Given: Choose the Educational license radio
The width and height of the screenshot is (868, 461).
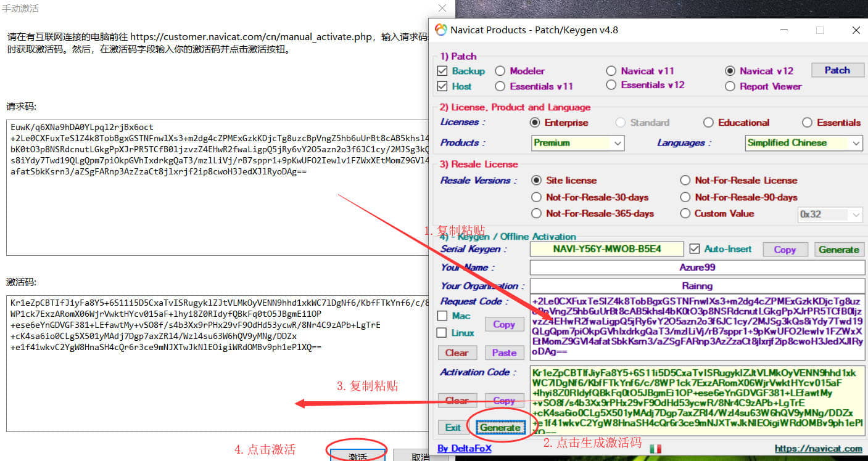Looking at the screenshot, I should pos(708,123).
